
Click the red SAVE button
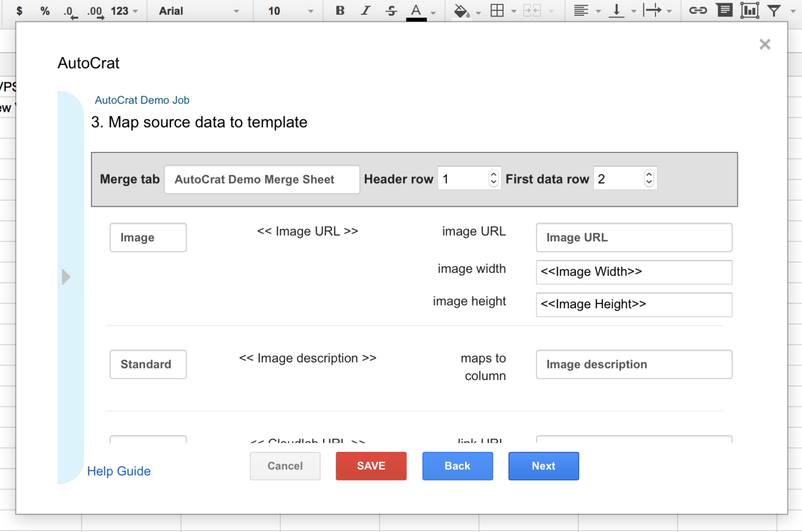tap(371, 466)
